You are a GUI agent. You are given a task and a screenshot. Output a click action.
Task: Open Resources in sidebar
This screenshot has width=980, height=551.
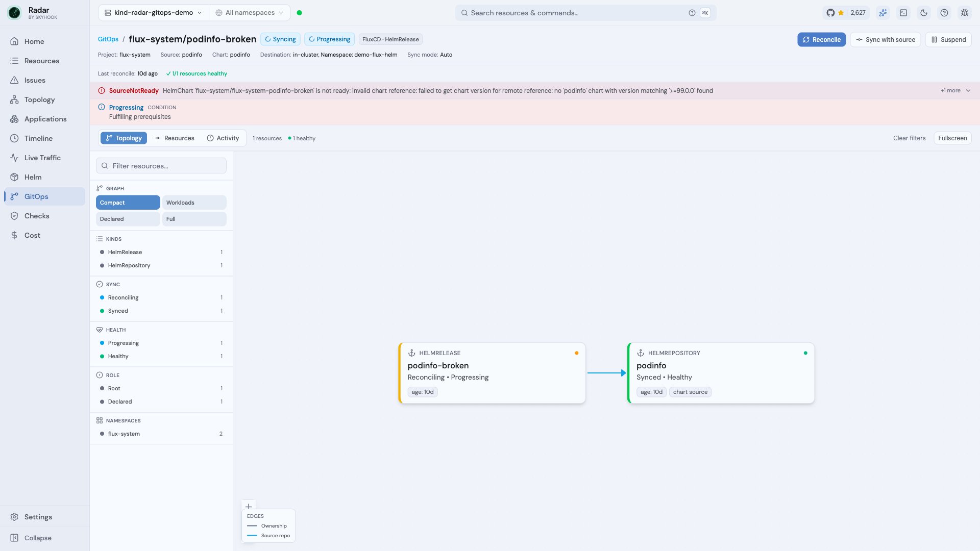44,61
